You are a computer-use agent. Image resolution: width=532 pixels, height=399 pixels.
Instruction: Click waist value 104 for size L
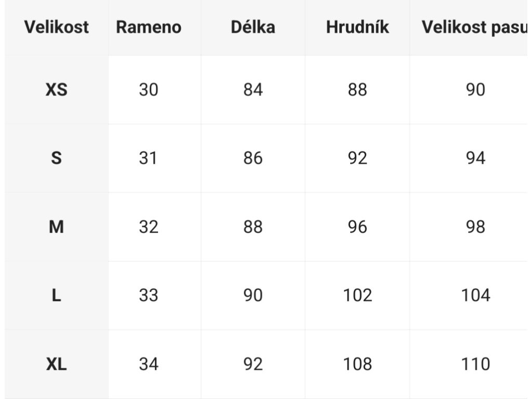[x=475, y=295]
